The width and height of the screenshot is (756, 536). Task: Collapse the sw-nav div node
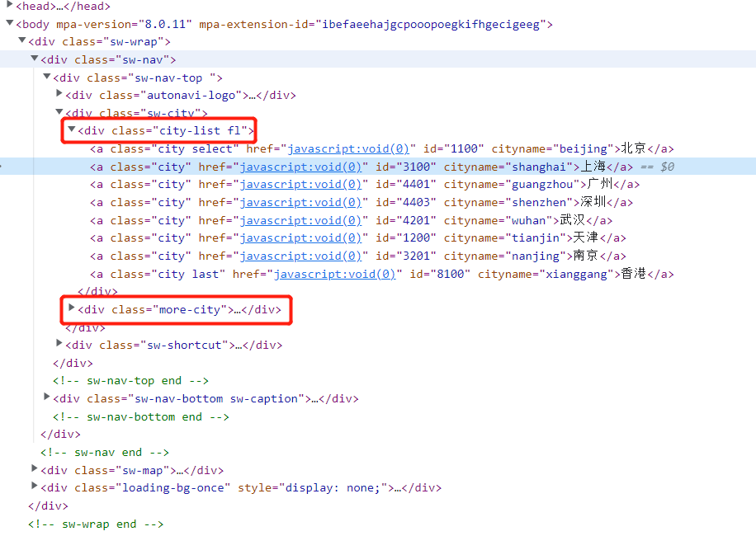(34, 59)
